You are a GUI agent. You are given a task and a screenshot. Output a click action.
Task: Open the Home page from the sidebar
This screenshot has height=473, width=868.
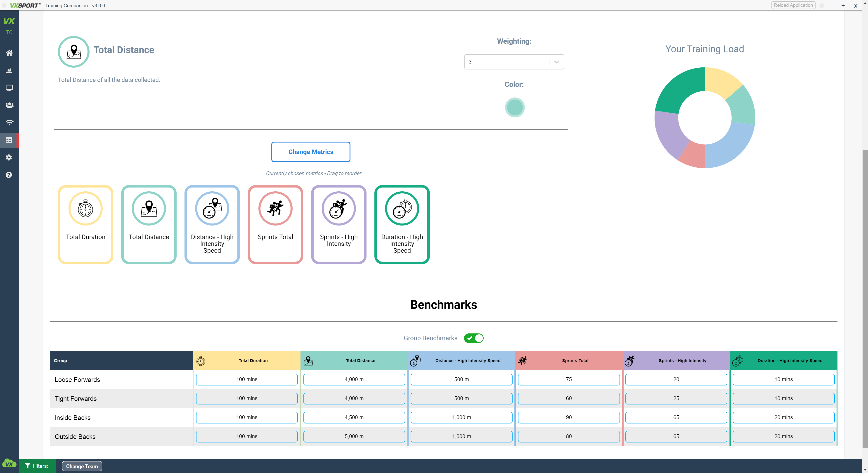click(9, 53)
